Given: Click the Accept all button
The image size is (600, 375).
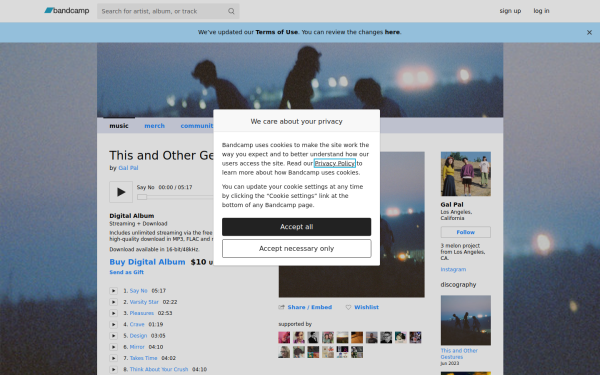Looking at the screenshot, I should click(297, 227).
